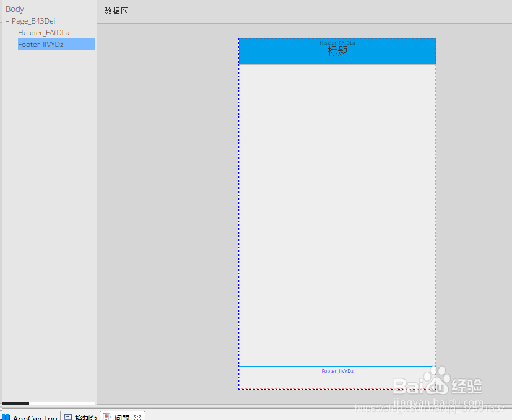Select Header_FAtDLa in the outline tree
512x420 pixels.
(43, 33)
